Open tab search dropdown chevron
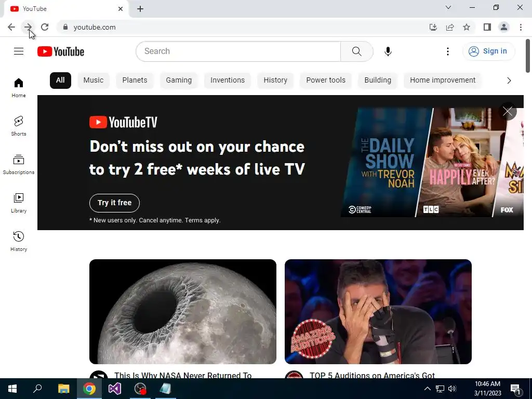Viewport: 532px width, 399px height. click(x=448, y=7)
